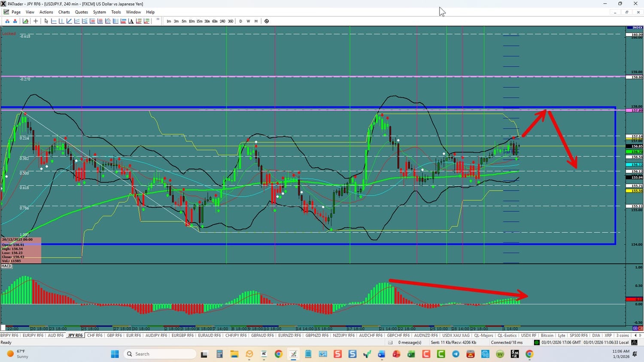Switch to the EURJPY RF6 tab

pos(33,335)
